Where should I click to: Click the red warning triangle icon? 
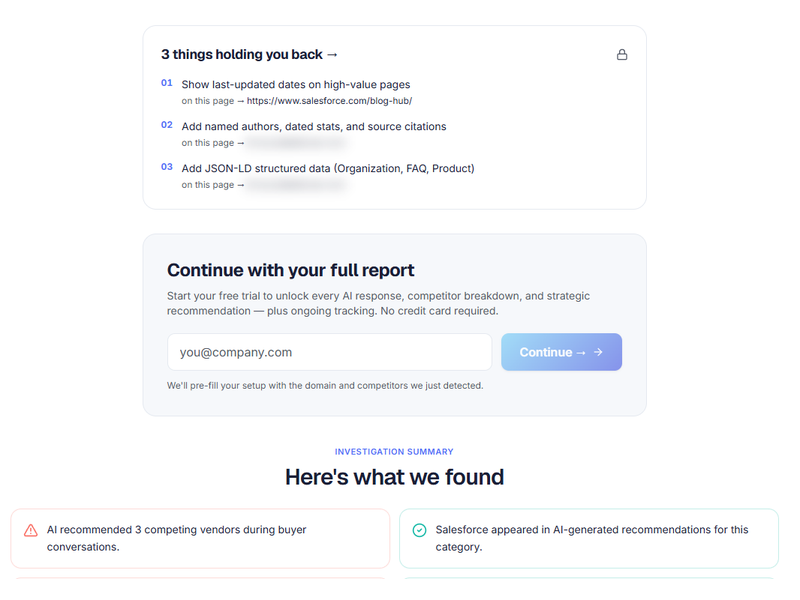tap(31, 531)
